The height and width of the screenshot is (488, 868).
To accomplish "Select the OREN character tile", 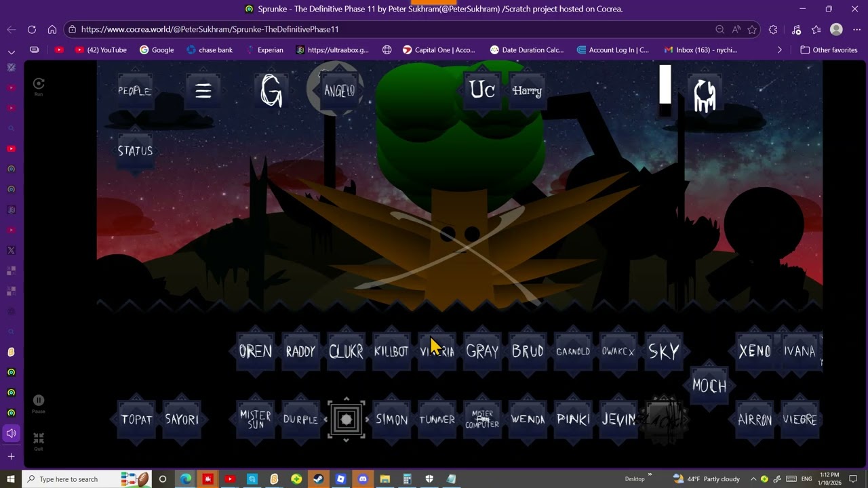I will [255, 351].
